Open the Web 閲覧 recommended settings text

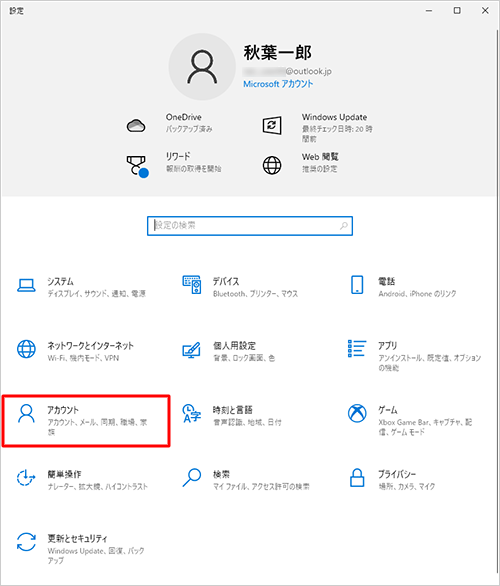320,169
